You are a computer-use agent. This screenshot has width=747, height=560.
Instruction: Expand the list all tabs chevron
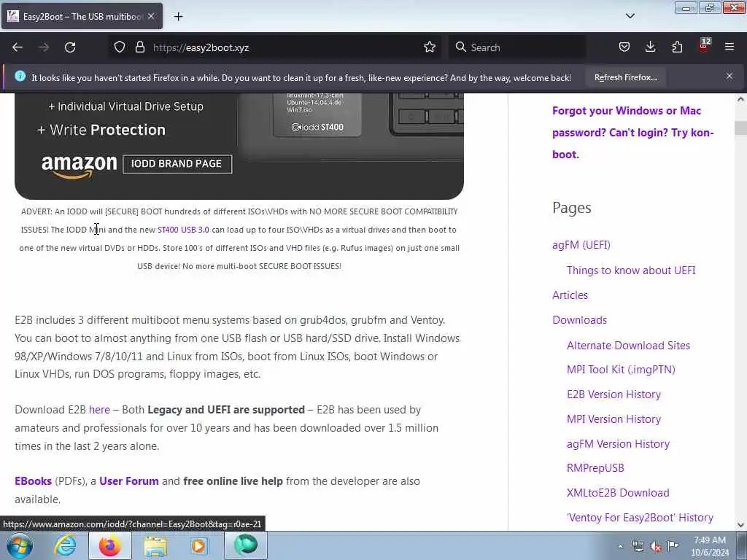[630, 16]
